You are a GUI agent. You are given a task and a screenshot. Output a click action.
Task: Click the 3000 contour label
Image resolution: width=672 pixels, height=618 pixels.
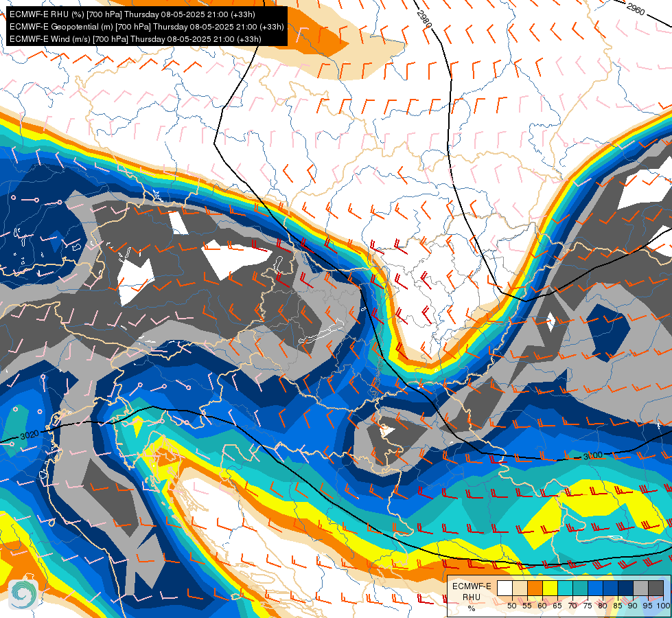[593, 457]
